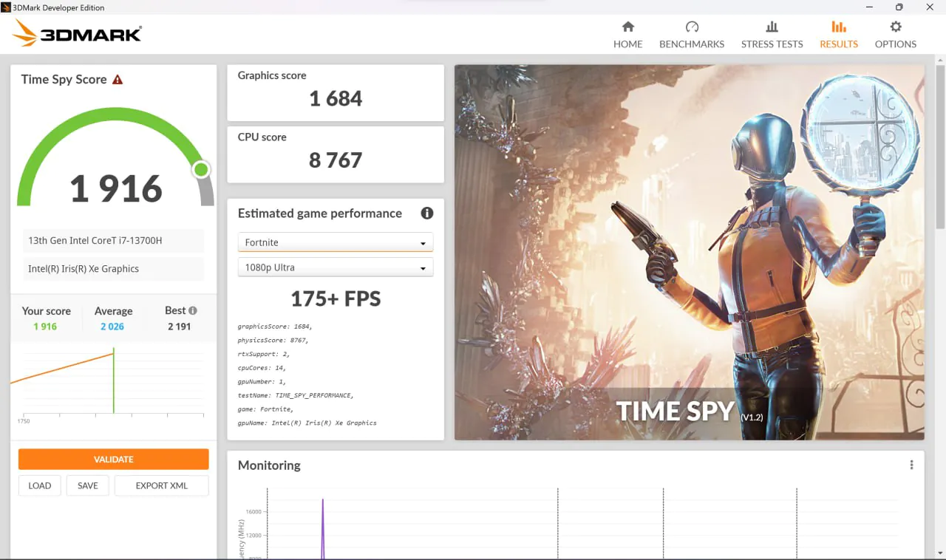Open the Results bar chart icon
This screenshot has height=560, width=946.
click(x=839, y=27)
